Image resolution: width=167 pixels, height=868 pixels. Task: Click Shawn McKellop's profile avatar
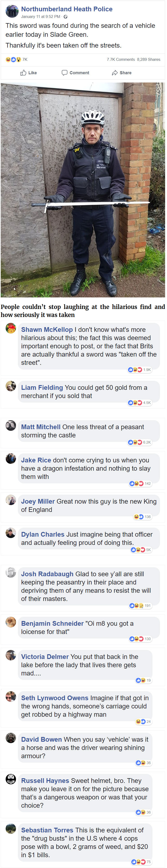(11, 328)
